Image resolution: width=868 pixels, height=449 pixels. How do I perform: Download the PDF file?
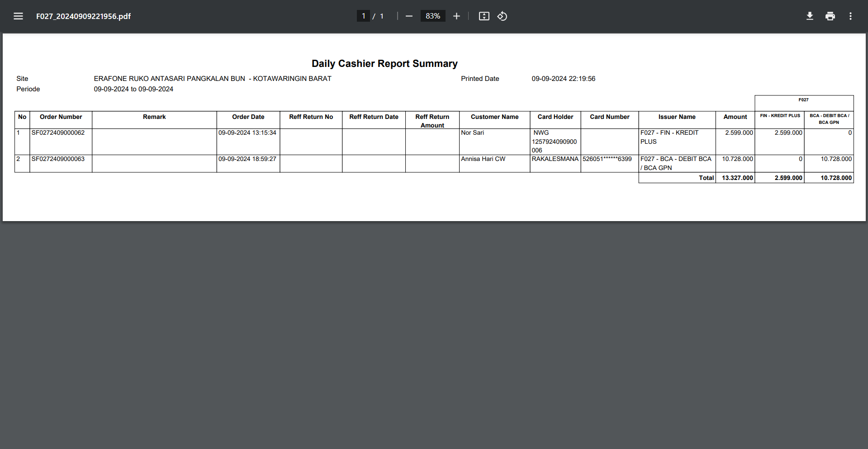810,16
